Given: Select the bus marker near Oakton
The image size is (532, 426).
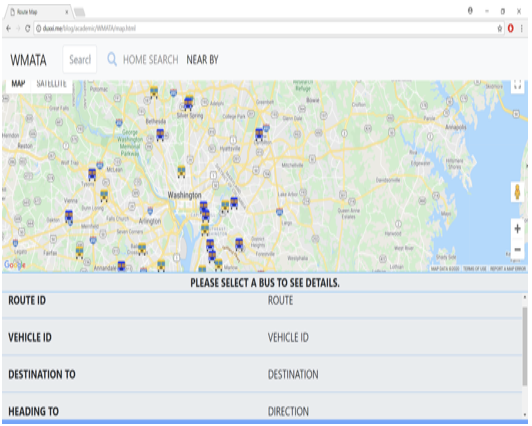Looking at the screenshot, I should tap(69, 217).
